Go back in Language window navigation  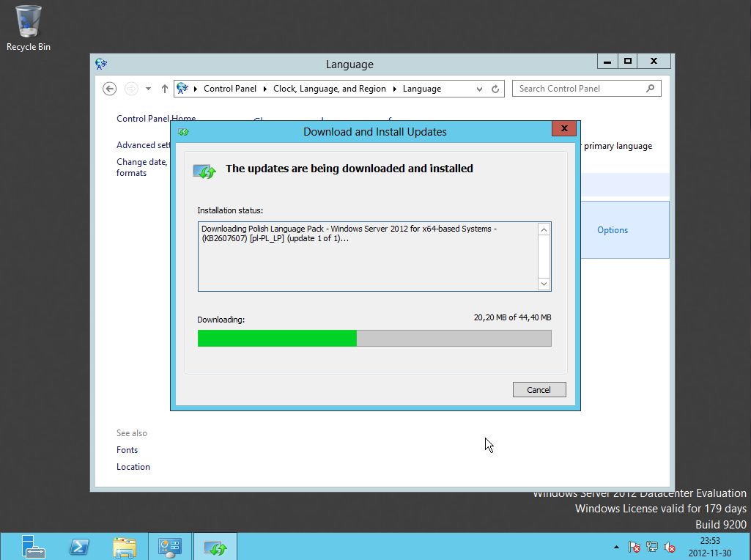110,89
